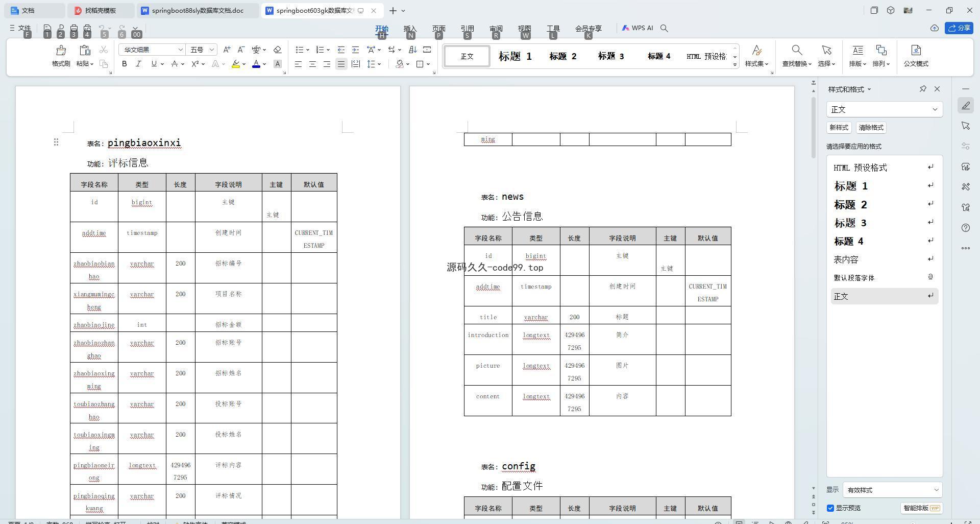Click the shading paint bucket color icon
The image size is (980, 524).
pyautogui.click(x=400, y=64)
